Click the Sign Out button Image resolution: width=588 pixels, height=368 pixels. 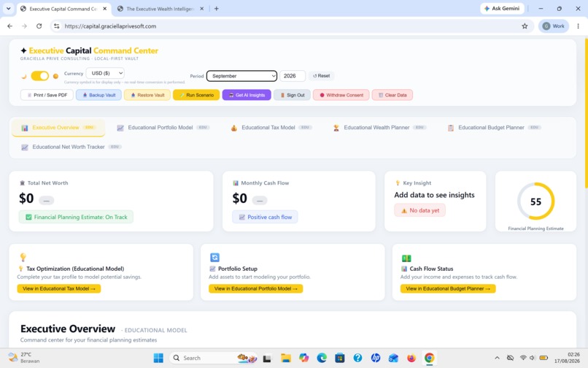[292, 95]
